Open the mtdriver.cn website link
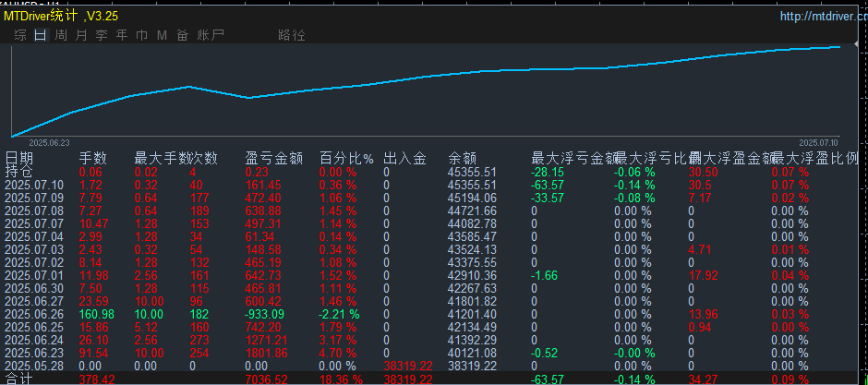Screen dimensions: 868x385 click(824, 16)
